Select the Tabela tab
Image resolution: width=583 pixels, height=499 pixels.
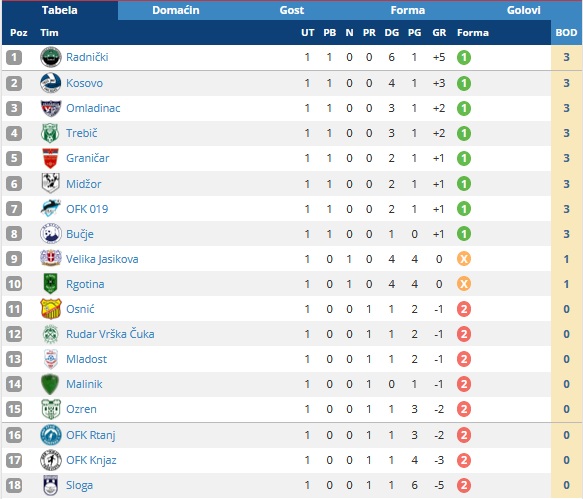59,10
